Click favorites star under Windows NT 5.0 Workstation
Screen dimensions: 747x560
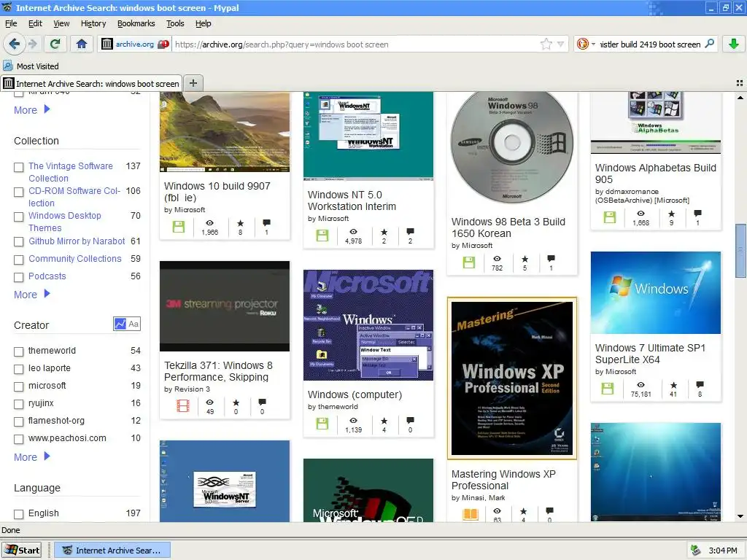click(x=384, y=232)
